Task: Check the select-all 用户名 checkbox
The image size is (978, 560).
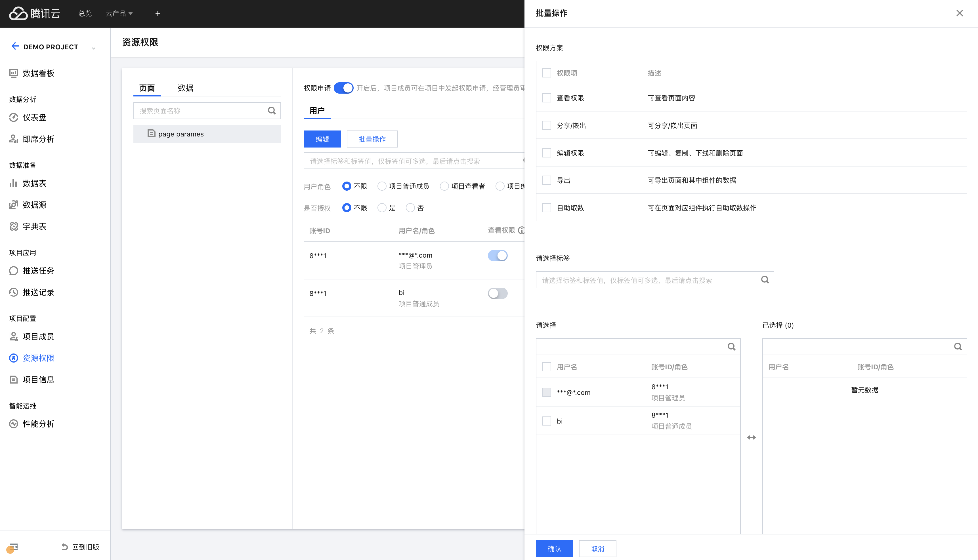Action: (546, 367)
